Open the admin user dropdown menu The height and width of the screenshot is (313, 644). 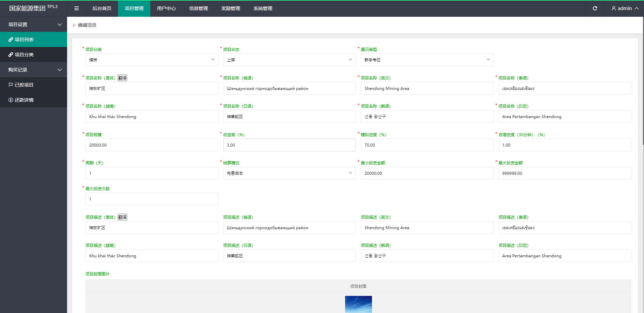(x=625, y=8)
